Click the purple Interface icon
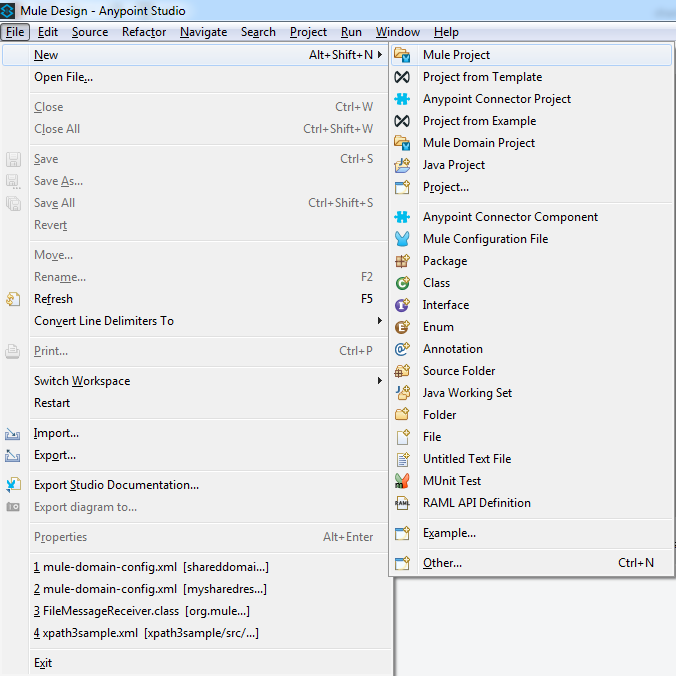The image size is (676, 676). [402, 305]
